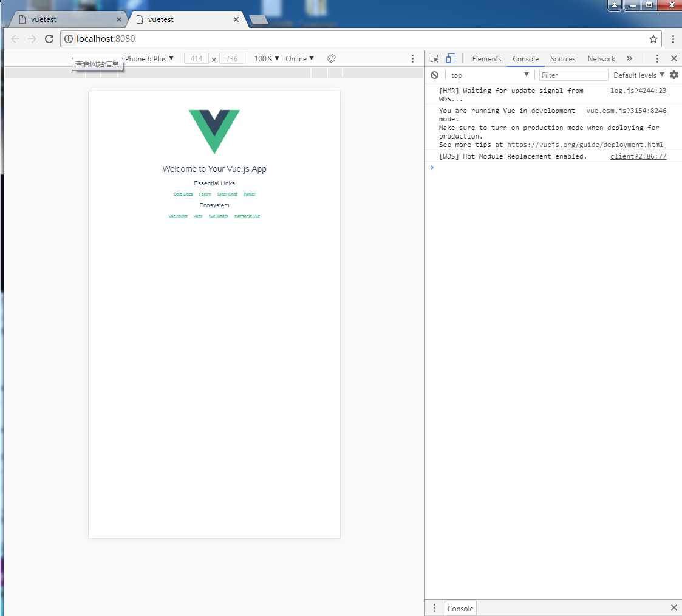Open DevTools customize menu
The height and width of the screenshot is (616, 682).
pos(656,58)
